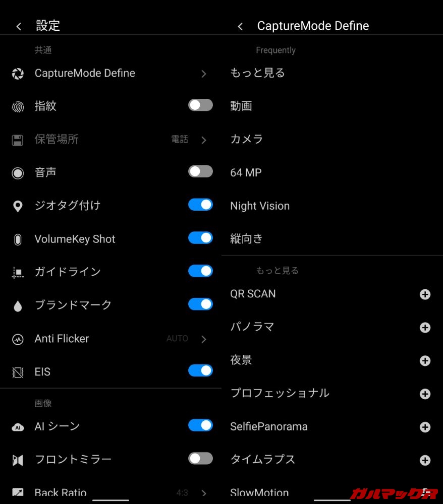
Task: Add プロフェッショナル mode with plus icon
Action: tap(425, 394)
